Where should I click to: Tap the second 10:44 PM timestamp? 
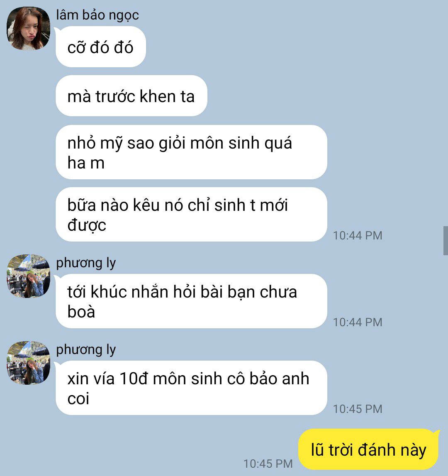coord(358,322)
